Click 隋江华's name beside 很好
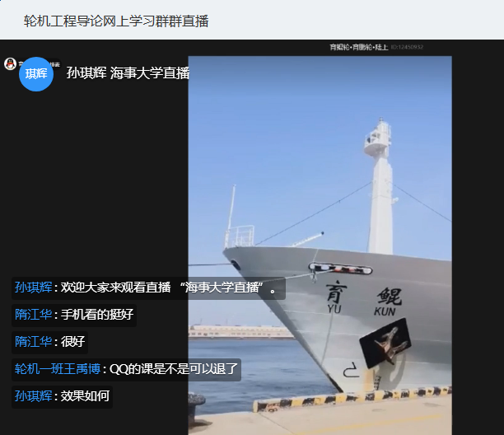The width and height of the screenshot is (504, 435). (33, 341)
